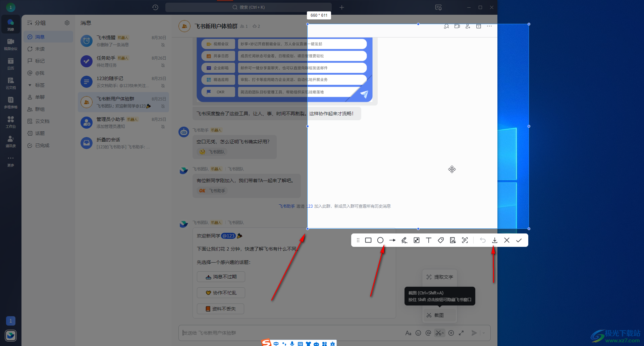Open the Aa text formatting tool
Viewport: 644px width, 346px height.
[408, 333]
